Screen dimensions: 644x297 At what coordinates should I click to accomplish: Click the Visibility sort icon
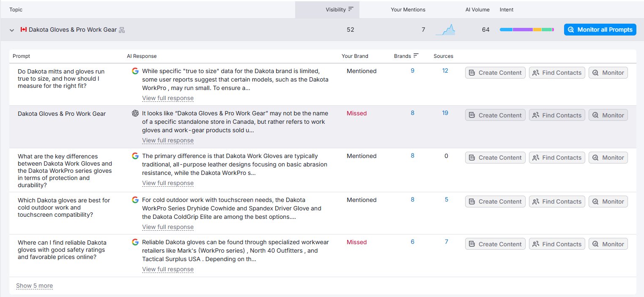tap(351, 9)
